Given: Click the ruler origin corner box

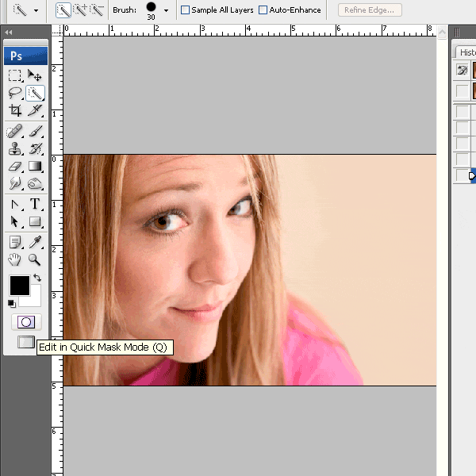Looking at the screenshot, I should 57,30.
